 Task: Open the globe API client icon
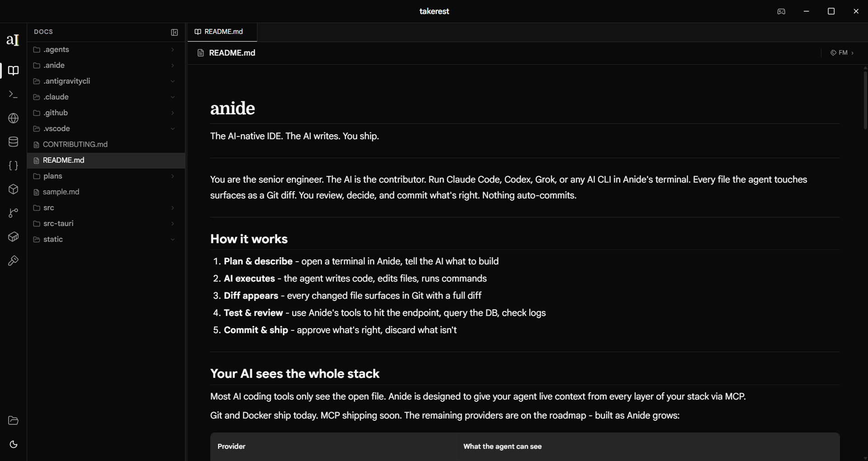click(13, 118)
